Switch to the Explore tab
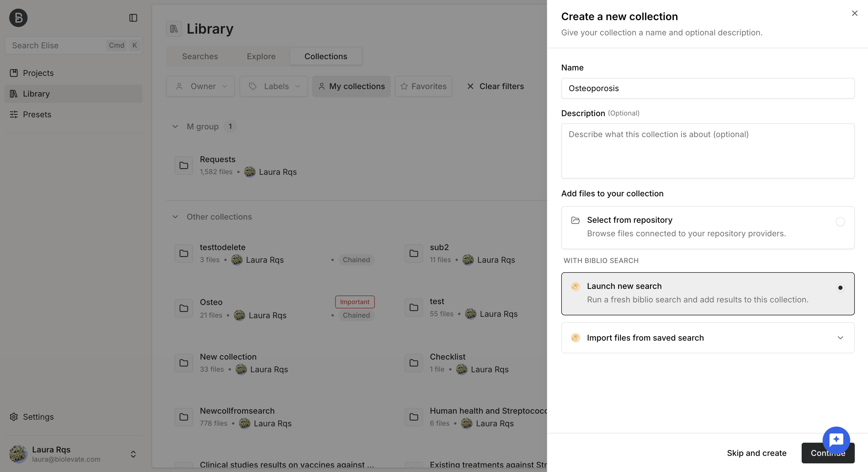Screen dimensions: 868x472 coord(261,56)
